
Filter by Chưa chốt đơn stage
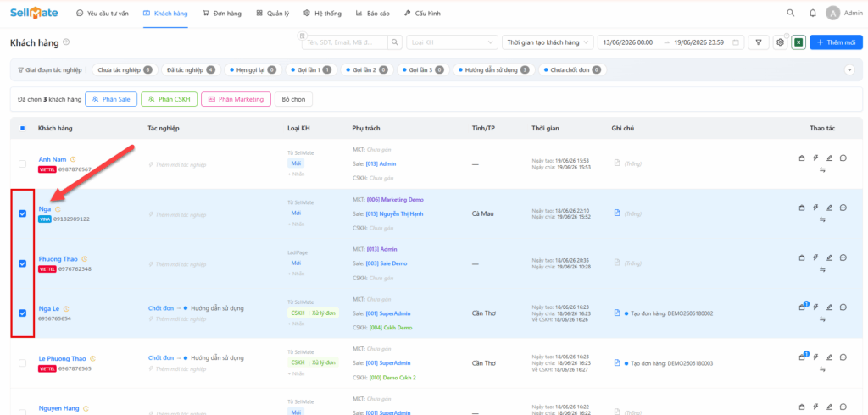coord(572,70)
